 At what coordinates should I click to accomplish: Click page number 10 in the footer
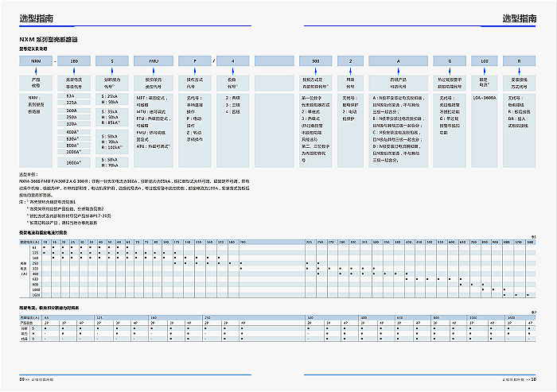pos(534,379)
